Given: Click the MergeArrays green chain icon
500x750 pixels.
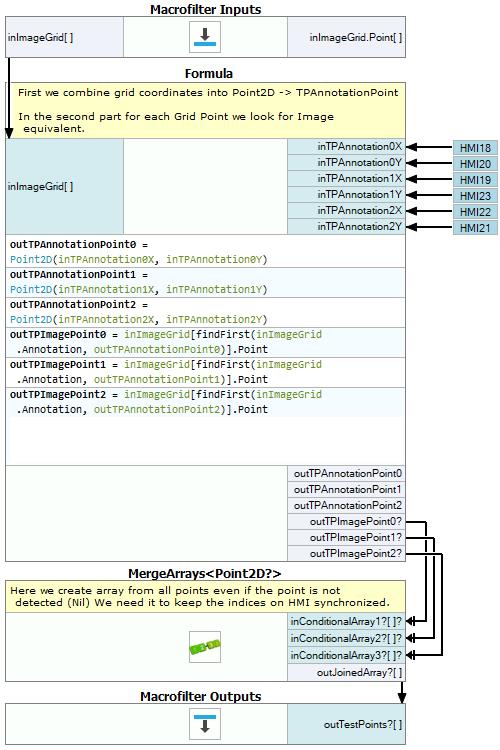Looking at the screenshot, I should 205,647.
